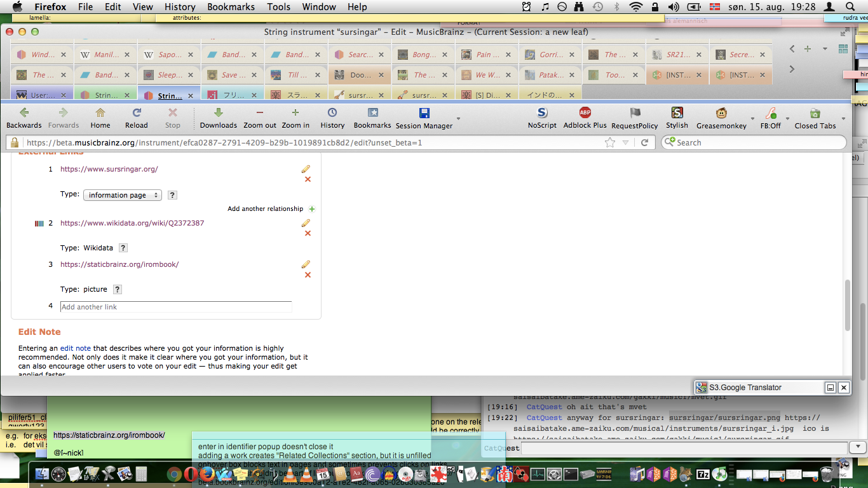This screenshot has width=868, height=488.
Task: Reload the page with Reload button
Action: point(136,118)
